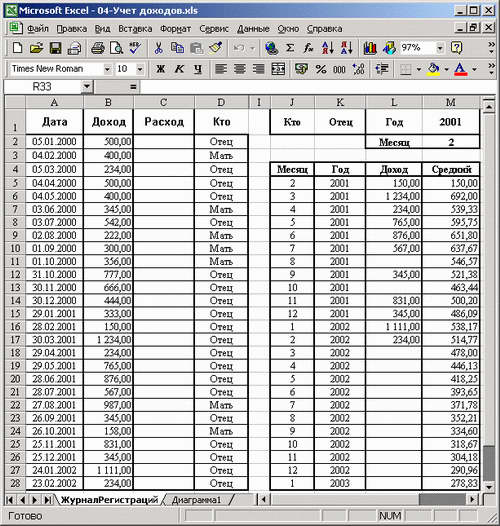Apply thousands separator 000 style
Image resolution: width=500 pixels, height=526 pixels.
(339, 69)
